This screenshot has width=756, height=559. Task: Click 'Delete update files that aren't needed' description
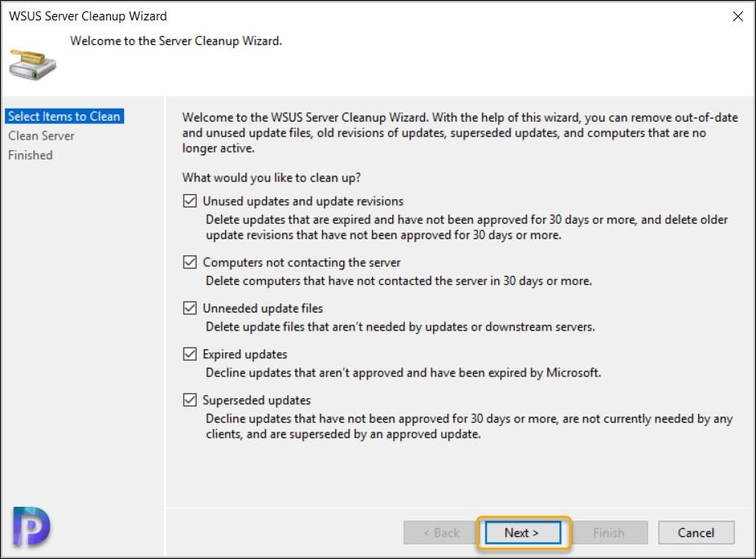(x=400, y=326)
